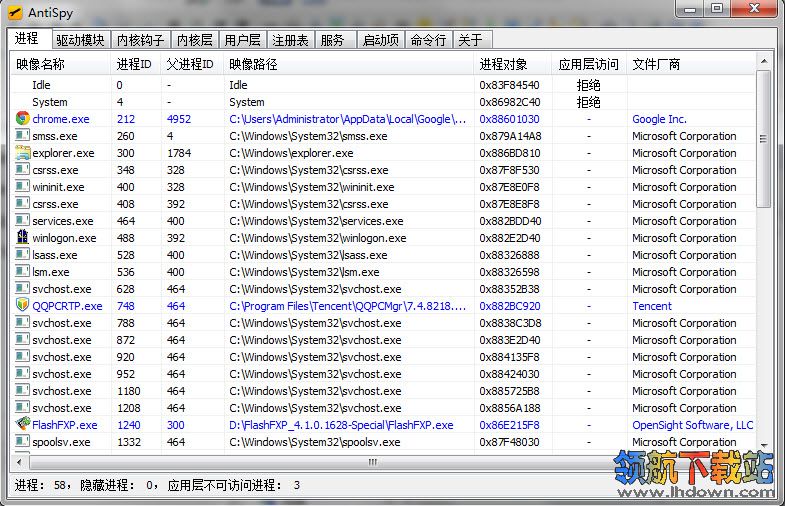Select the Idle process name
Viewport: 785px width, 506px height.
coord(41,85)
